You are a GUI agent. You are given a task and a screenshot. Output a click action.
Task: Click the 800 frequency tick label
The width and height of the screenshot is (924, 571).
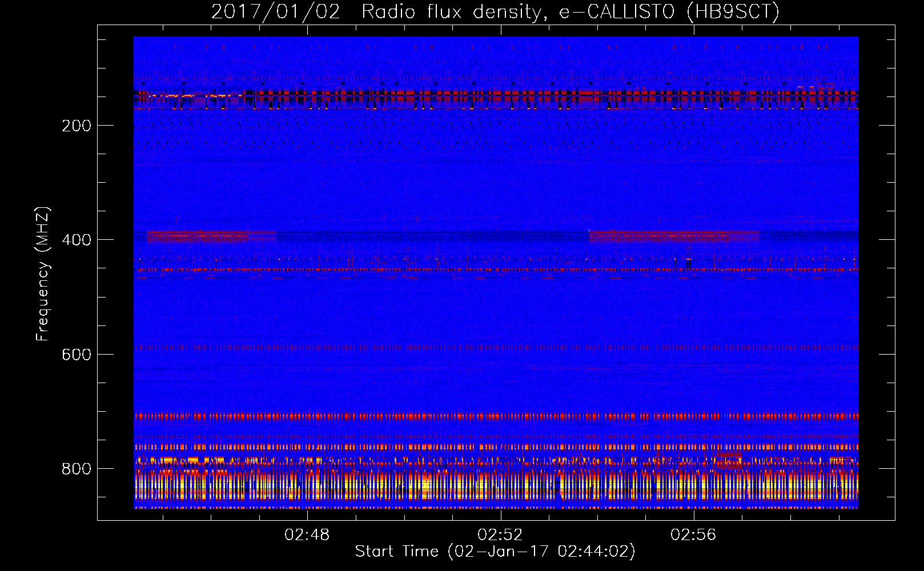(77, 469)
